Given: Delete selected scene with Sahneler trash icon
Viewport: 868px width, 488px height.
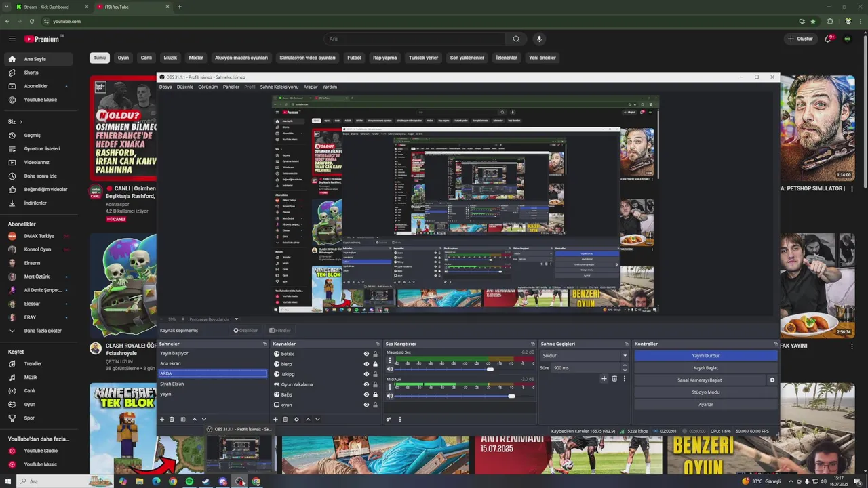Looking at the screenshot, I should 172,419.
